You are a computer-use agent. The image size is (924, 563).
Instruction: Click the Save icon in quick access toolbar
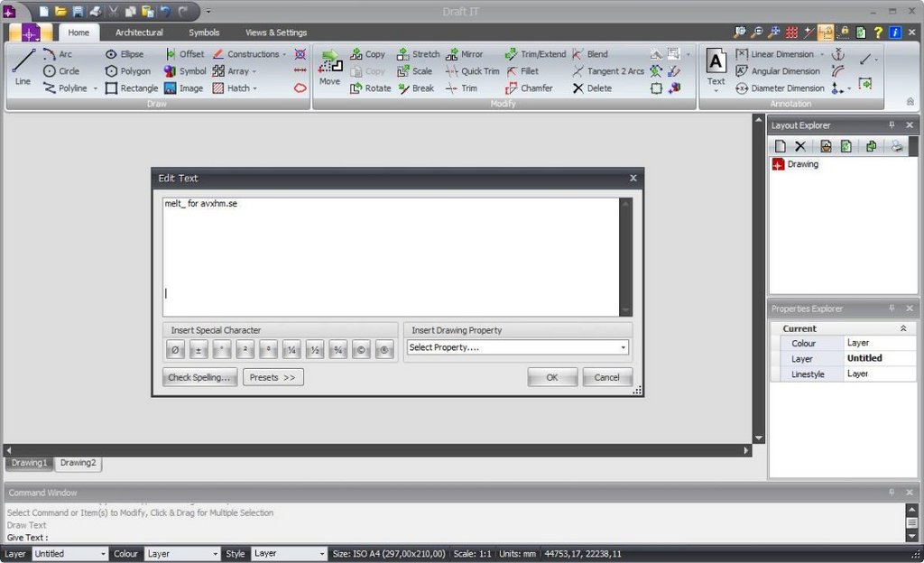pyautogui.click(x=78, y=11)
